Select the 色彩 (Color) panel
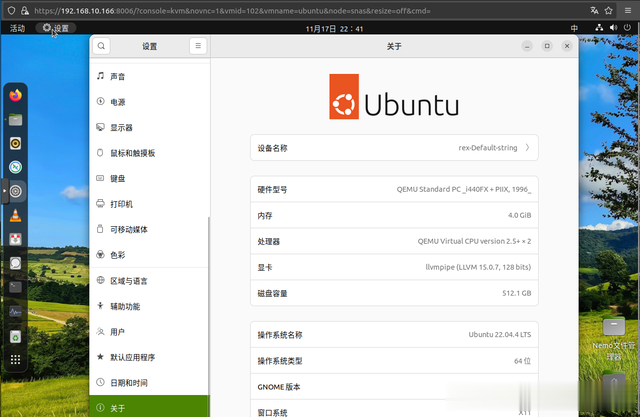Viewport: 640px width, 417px height. (149, 255)
